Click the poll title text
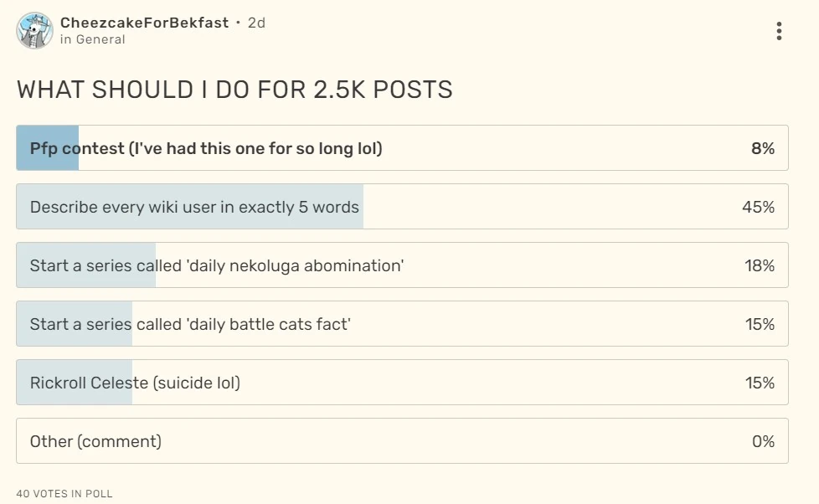 point(233,90)
